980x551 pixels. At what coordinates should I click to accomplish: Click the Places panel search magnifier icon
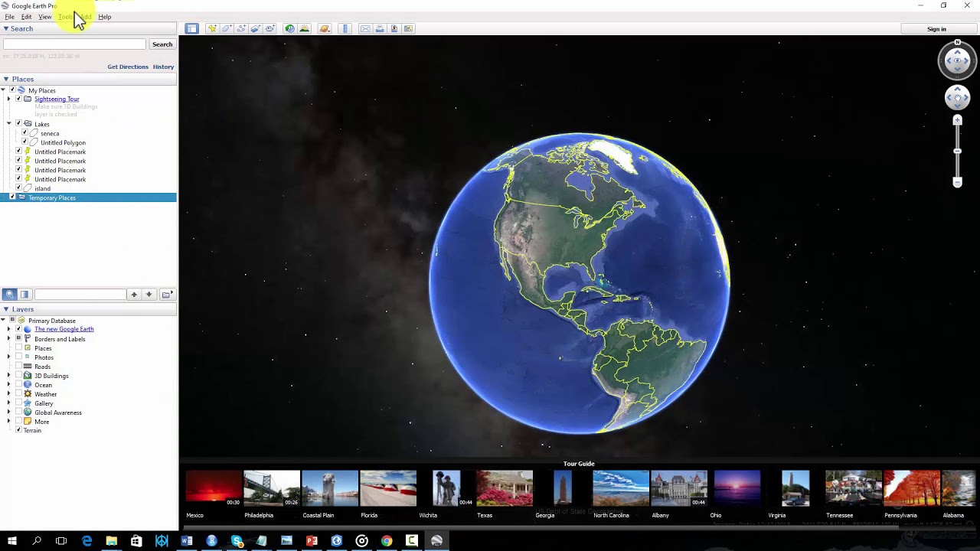point(10,294)
